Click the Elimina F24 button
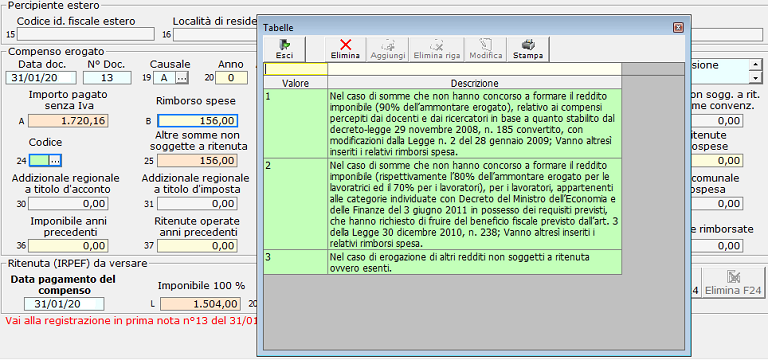768x360 pixels. tap(733, 284)
